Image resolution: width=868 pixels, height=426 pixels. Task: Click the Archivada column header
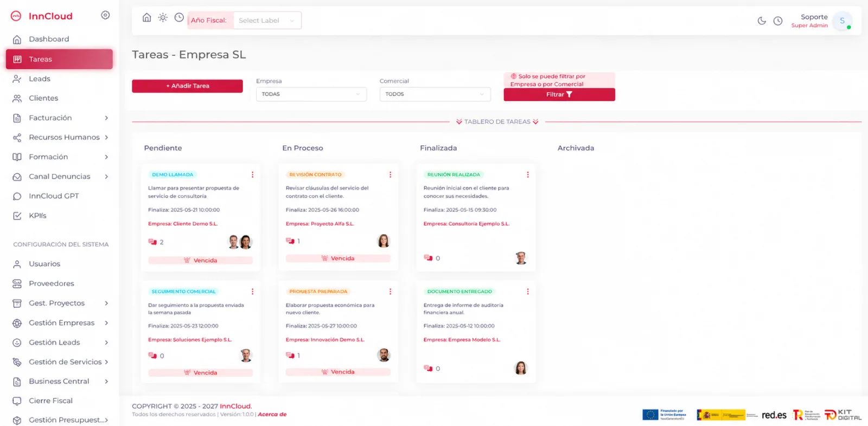coord(576,148)
